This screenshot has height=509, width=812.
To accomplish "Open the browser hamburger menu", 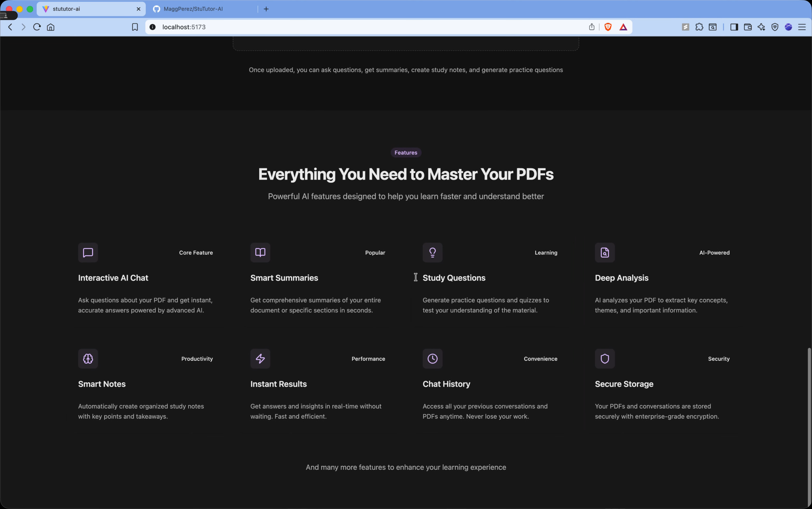I will [802, 27].
